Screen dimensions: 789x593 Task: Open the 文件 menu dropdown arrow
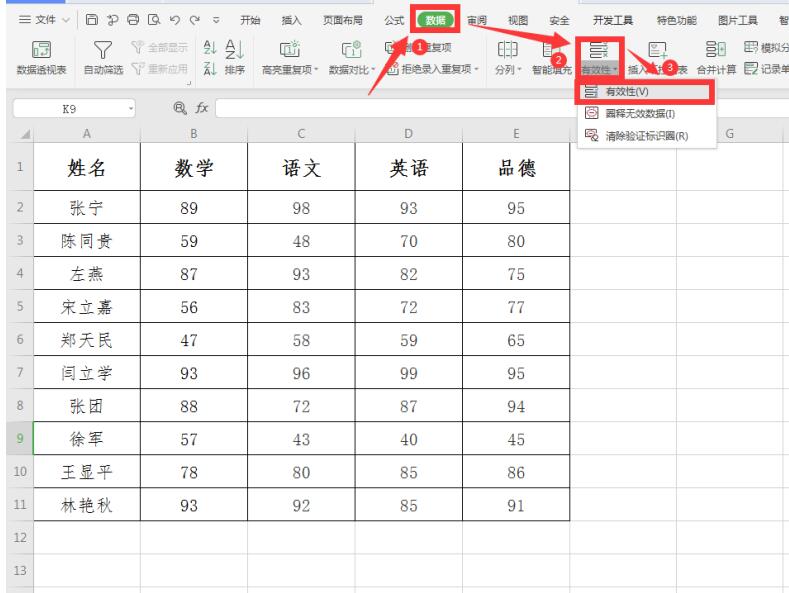tap(66, 20)
